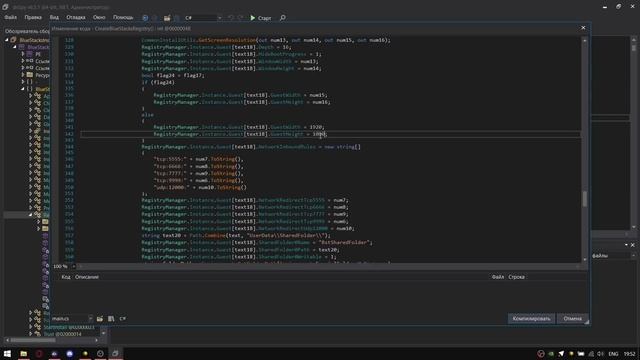Image resolution: width=640 pixels, height=360 pixels.
Task: Select Trust @02000014 in the tree
Action: (62, 334)
